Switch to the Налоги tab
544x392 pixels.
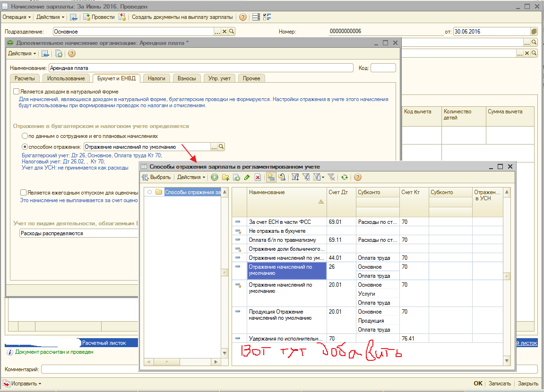[x=156, y=78]
